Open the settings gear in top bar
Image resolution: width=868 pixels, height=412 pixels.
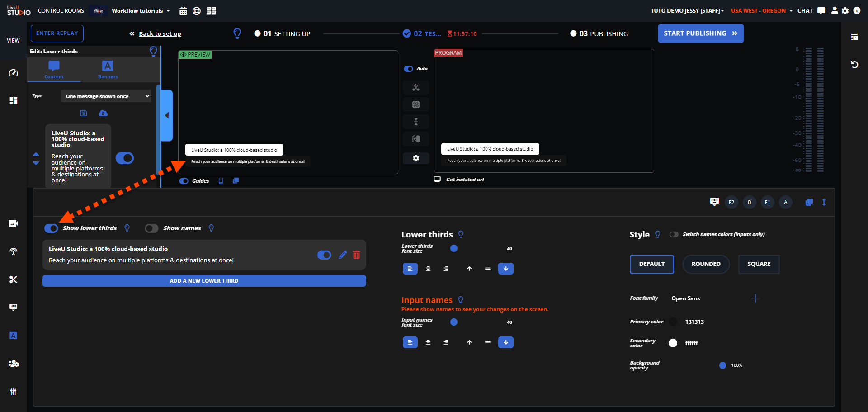tap(845, 10)
